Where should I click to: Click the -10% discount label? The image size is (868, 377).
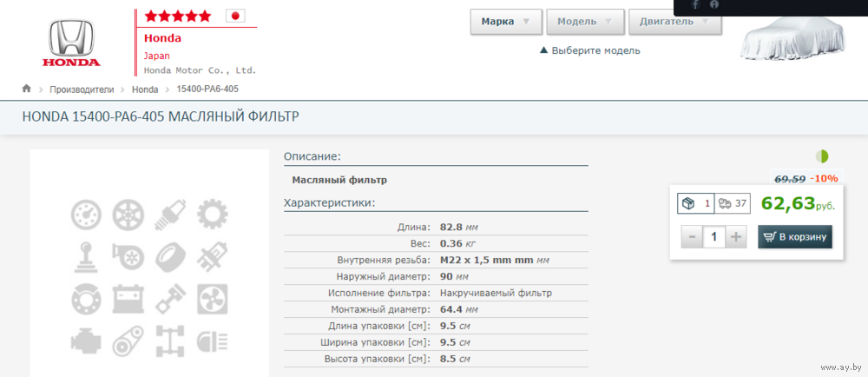tap(824, 179)
